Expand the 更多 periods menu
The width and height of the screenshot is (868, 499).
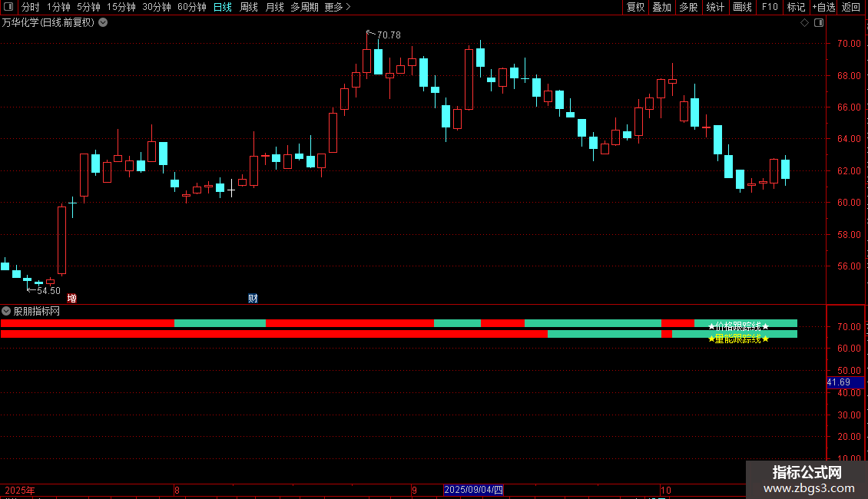pos(337,7)
